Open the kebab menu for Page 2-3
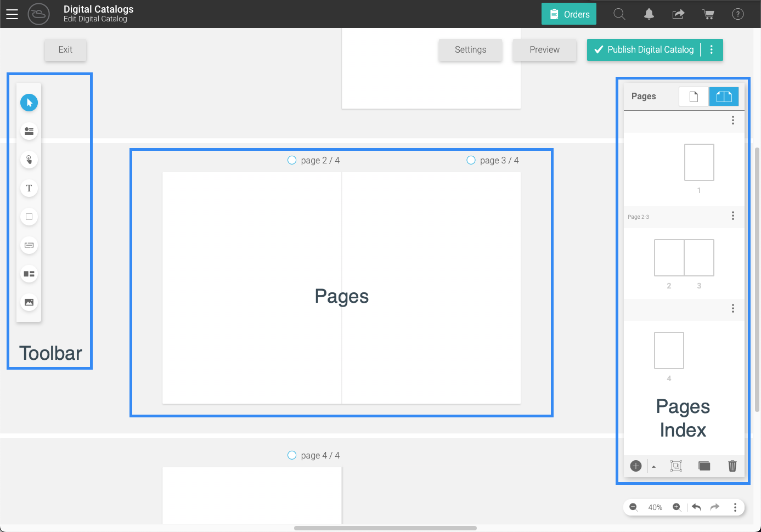Image resolution: width=761 pixels, height=532 pixels. [732, 216]
